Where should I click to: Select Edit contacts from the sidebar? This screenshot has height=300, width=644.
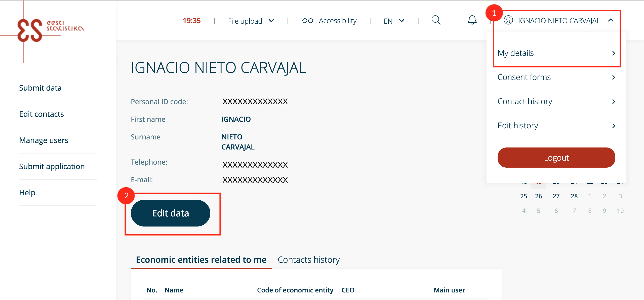pos(42,114)
